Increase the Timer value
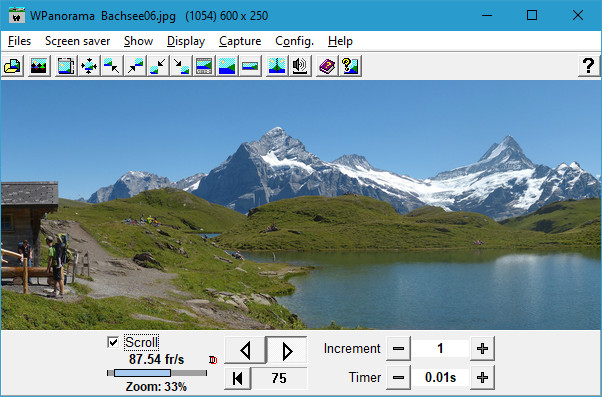Image resolution: width=602 pixels, height=397 pixels. [x=482, y=377]
